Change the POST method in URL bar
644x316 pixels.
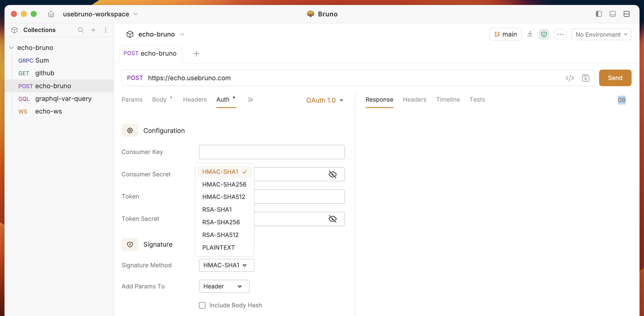click(135, 78)
